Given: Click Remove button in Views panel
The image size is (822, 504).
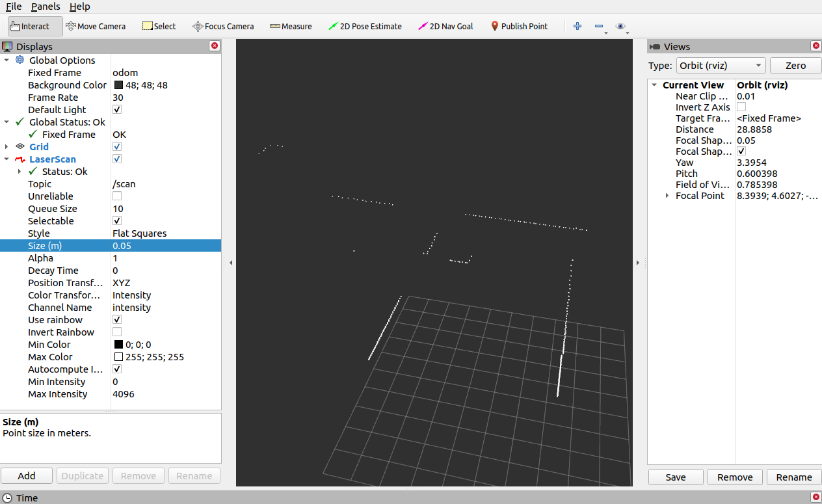Looking at the screenshot, I should [735, 477].
